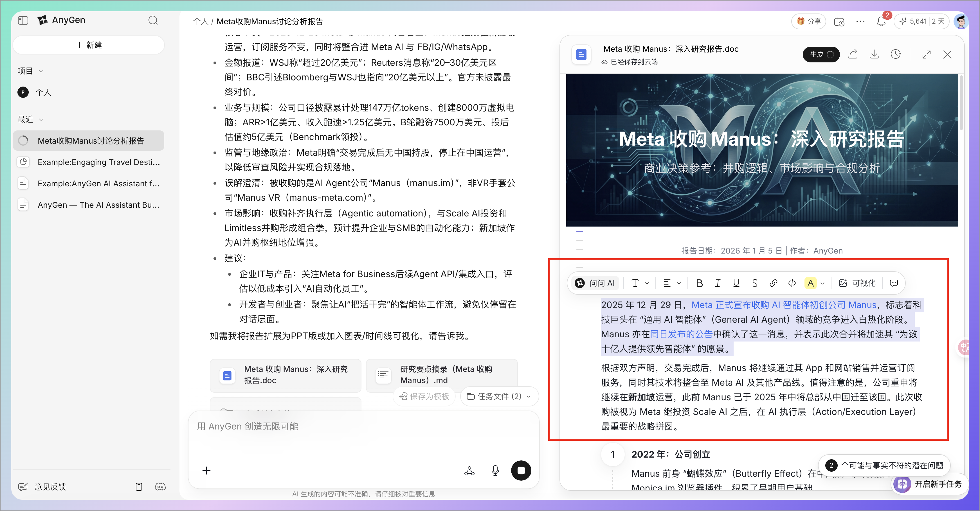
Task: Toggle the left sidebar panel icon
Action: [23, 20]
